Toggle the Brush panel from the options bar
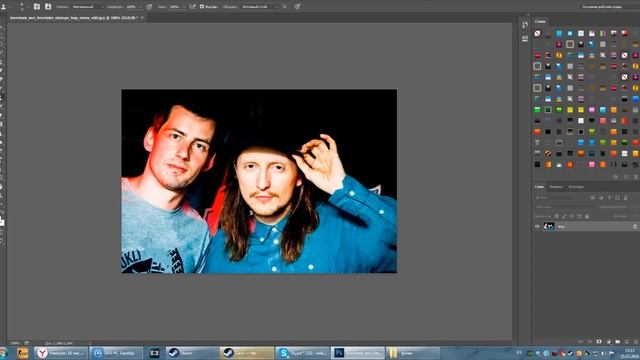 pos(36,7)
